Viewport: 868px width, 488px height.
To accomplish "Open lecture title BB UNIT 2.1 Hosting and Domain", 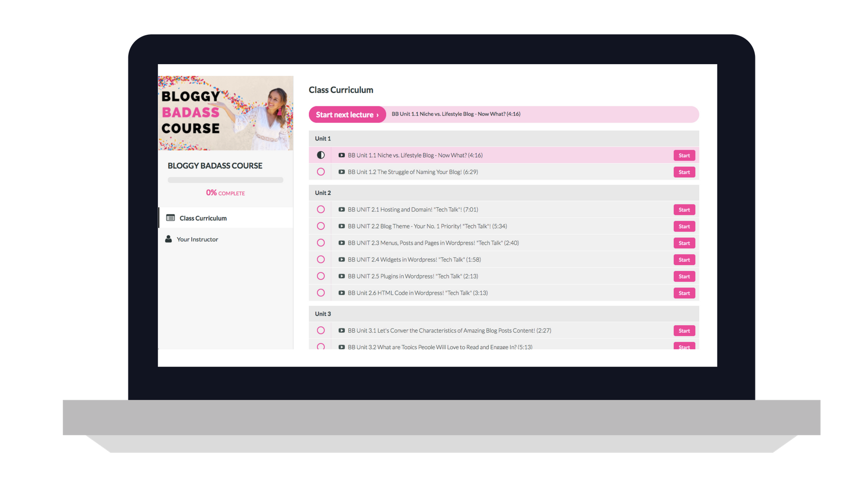I will (413, 209).
